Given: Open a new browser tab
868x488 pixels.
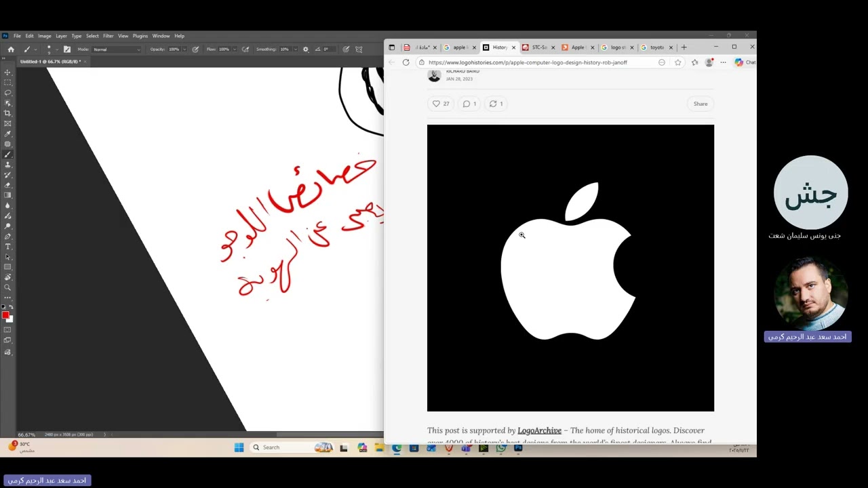Looking at the screenshot, I should (x=684, y=47).
